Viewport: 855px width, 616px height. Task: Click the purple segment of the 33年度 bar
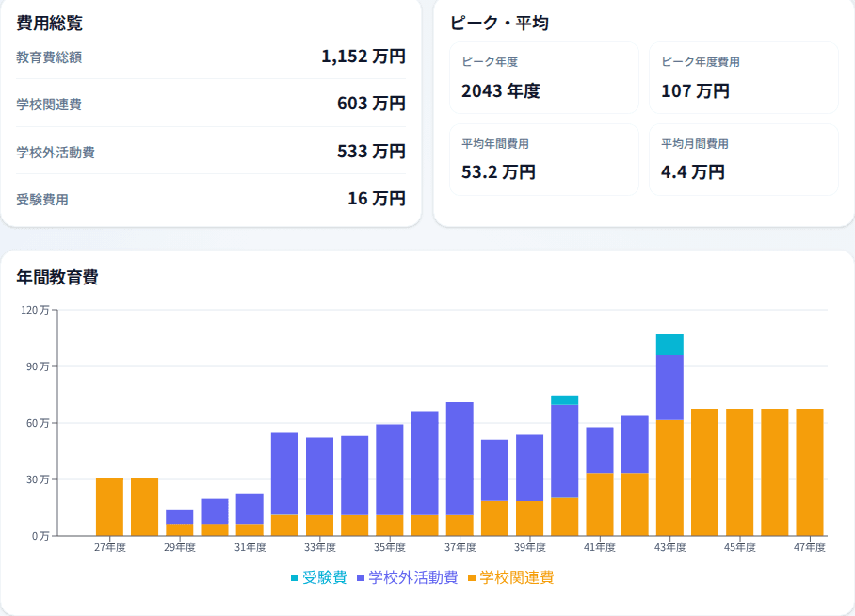click(x=319, y=476)
